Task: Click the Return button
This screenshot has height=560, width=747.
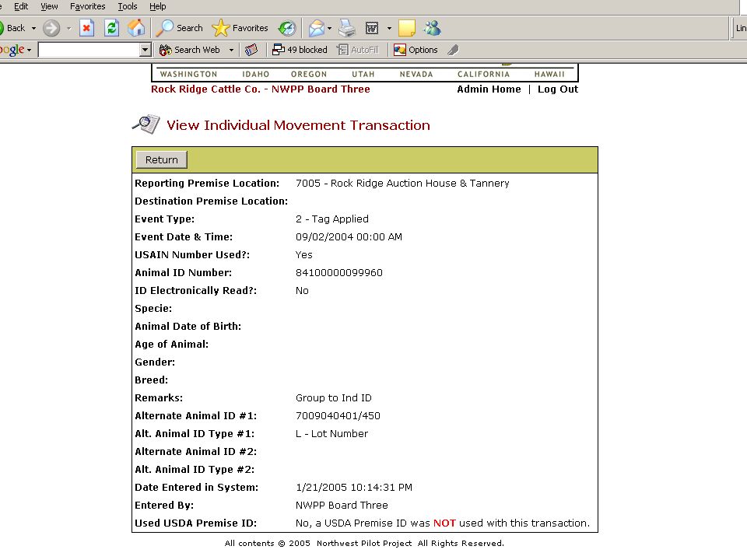Action: tap(162, 160)
